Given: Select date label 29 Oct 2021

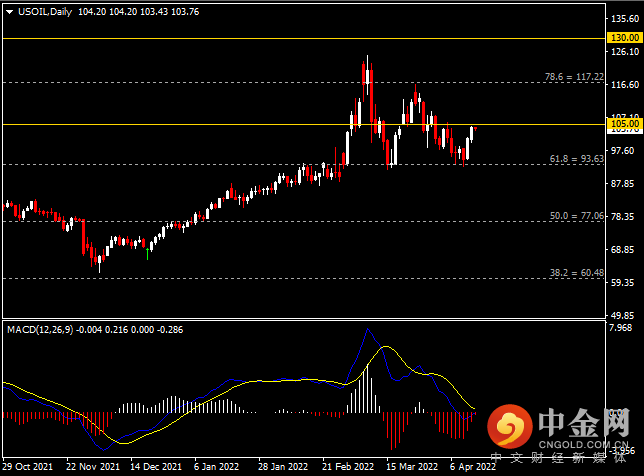Looking at the screenshot, I should tap(28, 467).
